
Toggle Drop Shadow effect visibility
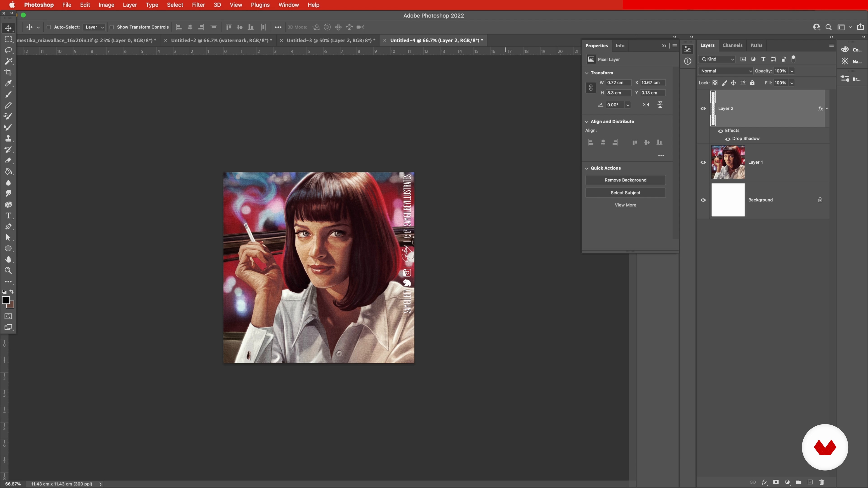coord(727,139)
